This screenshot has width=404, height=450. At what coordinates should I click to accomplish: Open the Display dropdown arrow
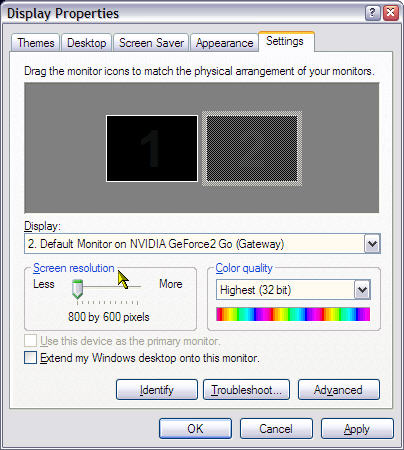pos(372,244)
